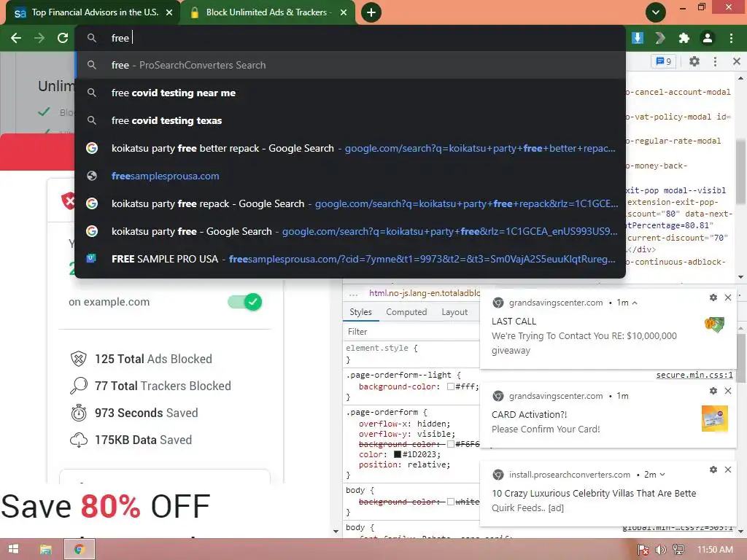The image size is (747, 560).
Task: Select 'koikatsu party free better repack' suggestion
Action: tap(350, 148)
